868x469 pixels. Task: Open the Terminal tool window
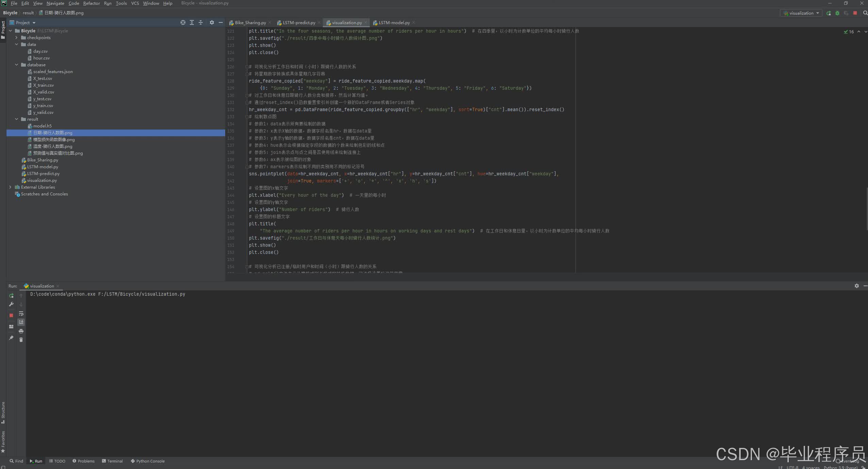pyautogui.click(x=112, y=461)
